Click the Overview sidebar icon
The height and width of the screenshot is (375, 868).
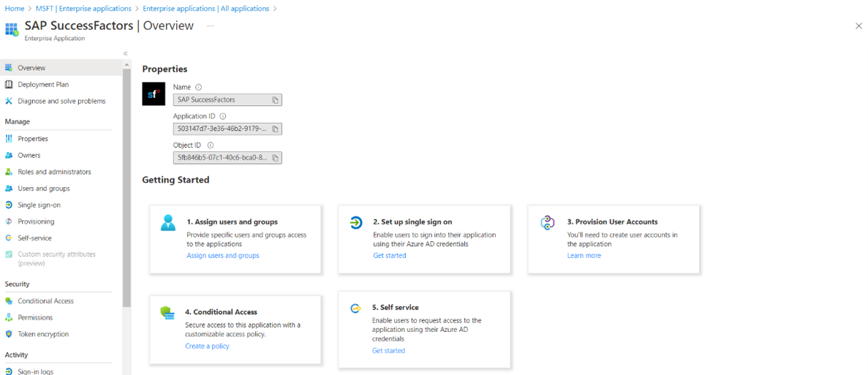tap(8, 67)
